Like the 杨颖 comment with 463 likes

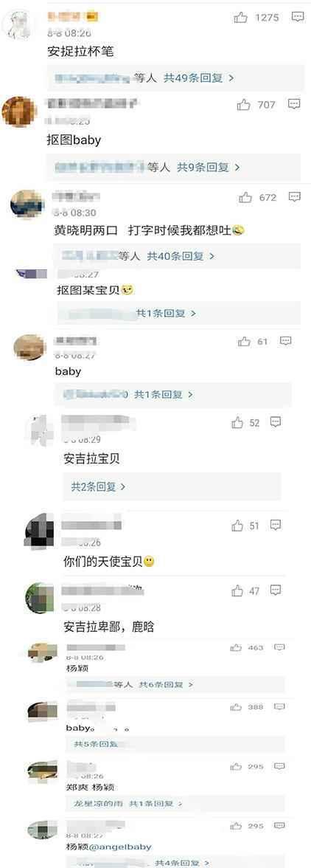pos(236,647)
